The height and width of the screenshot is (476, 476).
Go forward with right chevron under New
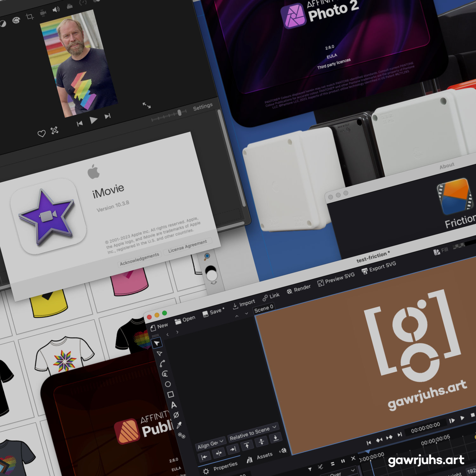tap(177, 332)
